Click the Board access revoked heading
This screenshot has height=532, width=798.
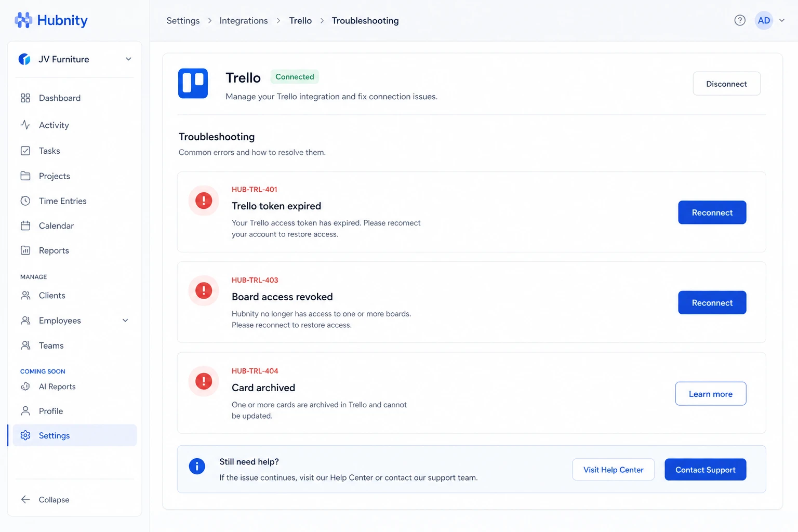click(282, 297)
